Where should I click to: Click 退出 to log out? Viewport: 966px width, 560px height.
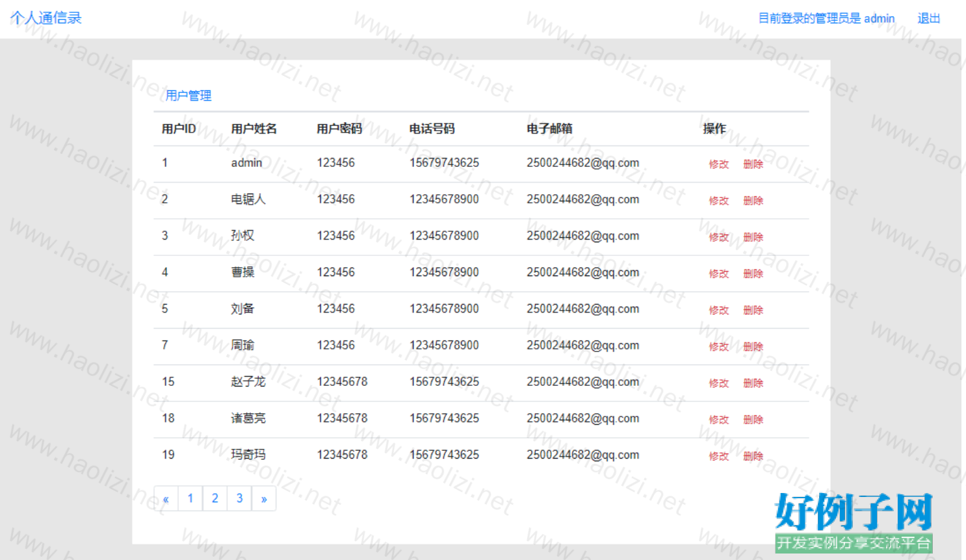928,18
